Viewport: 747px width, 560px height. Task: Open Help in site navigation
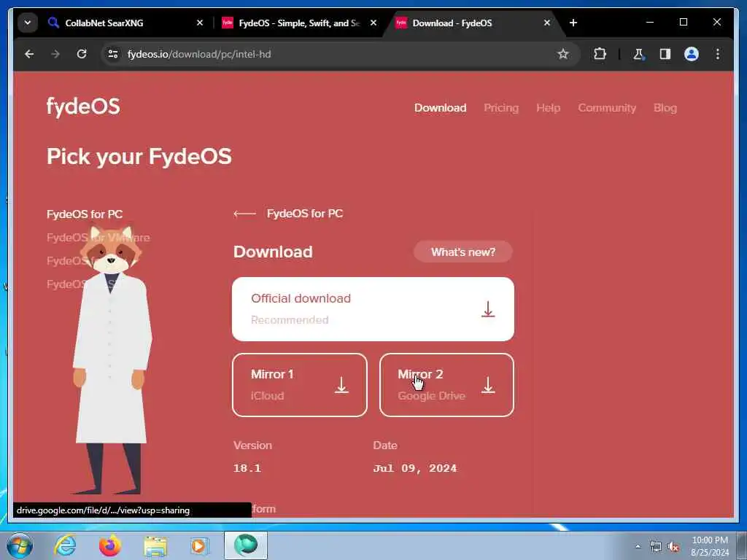[549, 108]
